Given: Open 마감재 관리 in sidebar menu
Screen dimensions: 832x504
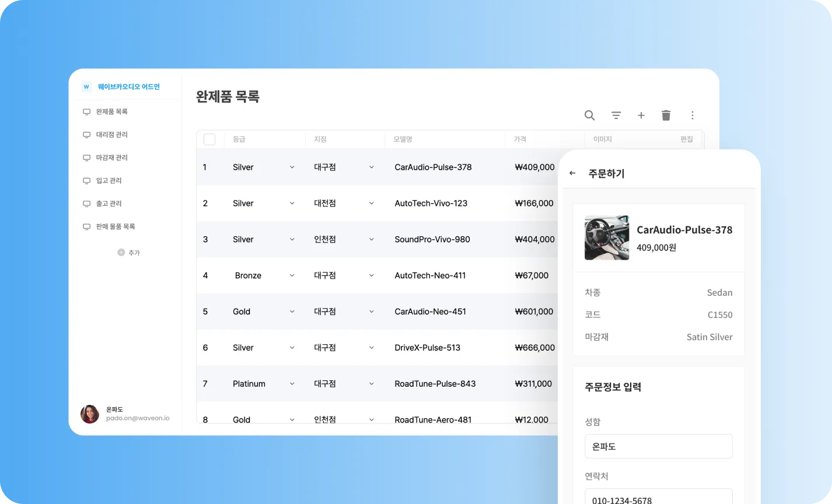Looking at the screenshot, I should coord(112,157).
